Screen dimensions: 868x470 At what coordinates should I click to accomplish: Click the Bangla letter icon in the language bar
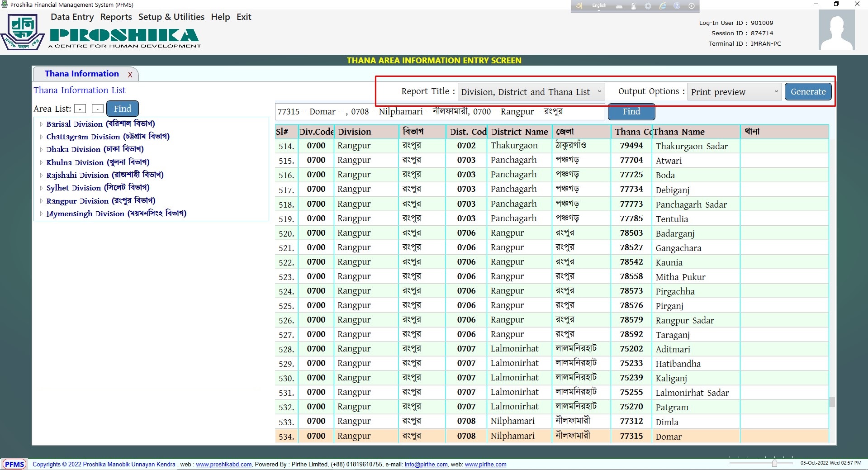tap(579, 6)
